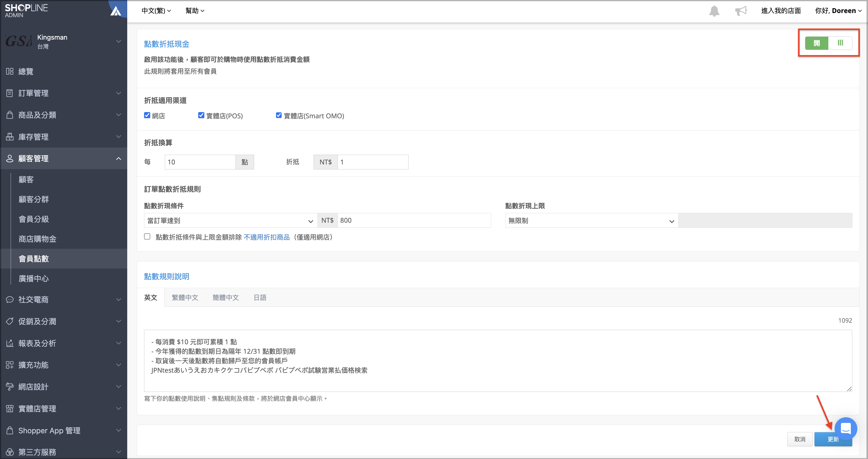
Task: Open the 無限制 redemption limit dropdown
Action: point(591,220)
